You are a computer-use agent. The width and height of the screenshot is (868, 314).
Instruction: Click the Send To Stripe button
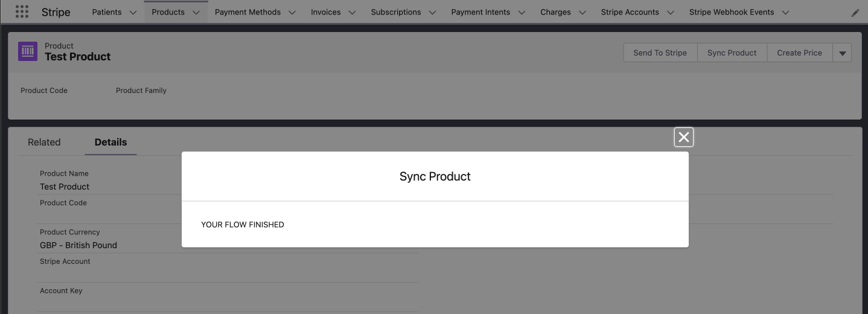(660, 53)
